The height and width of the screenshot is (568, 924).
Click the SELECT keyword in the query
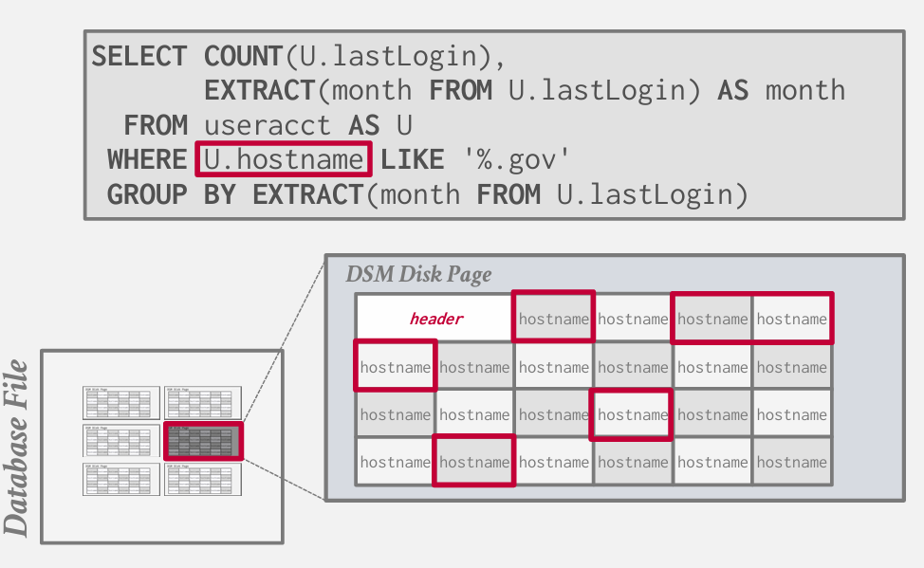coord(139,56)
